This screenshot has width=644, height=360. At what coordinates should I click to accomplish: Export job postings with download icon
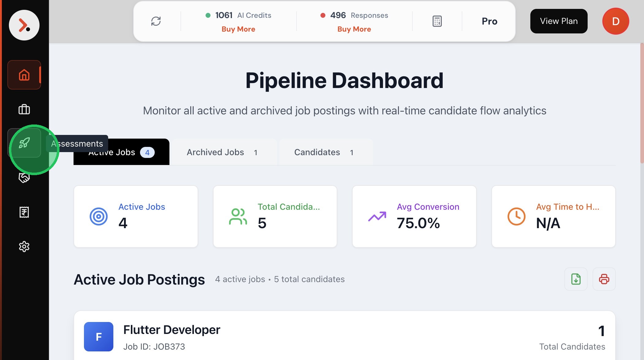pyautogui.click(x=576, y=279)
